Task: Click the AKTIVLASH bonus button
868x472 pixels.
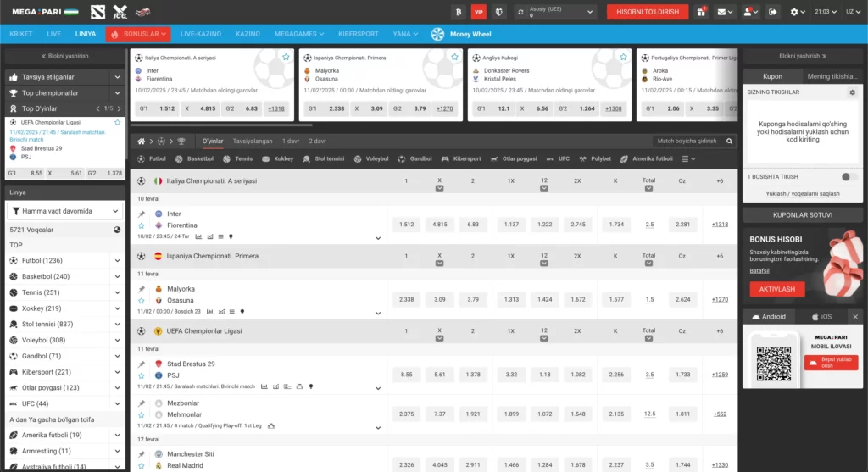Action: 776,289
